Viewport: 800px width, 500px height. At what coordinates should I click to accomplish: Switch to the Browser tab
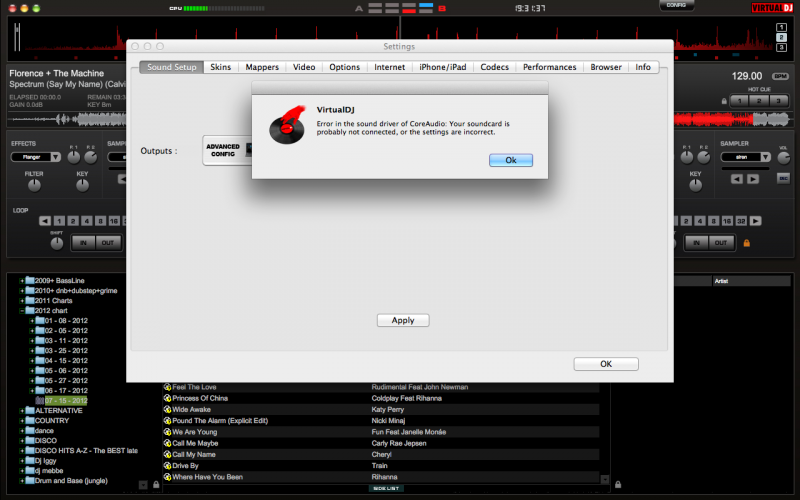click(x=606, y=67)
